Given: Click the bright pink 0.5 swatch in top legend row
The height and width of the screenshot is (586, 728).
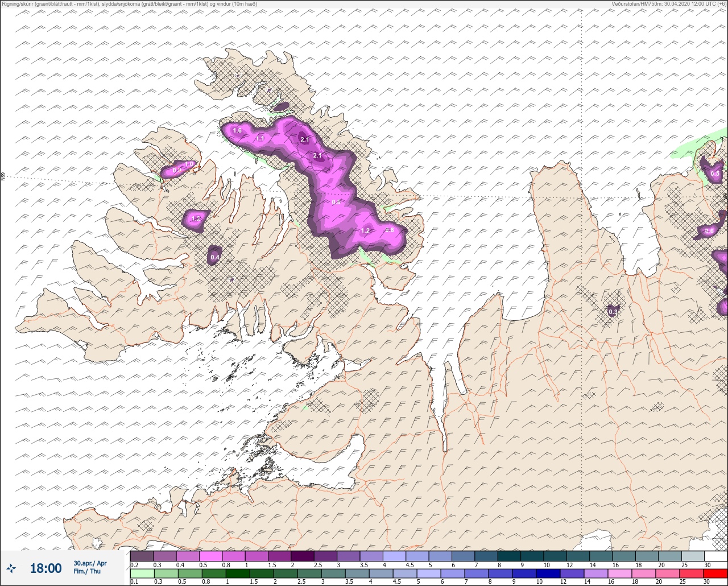Looking at the screenshot, I should [210, 556].
